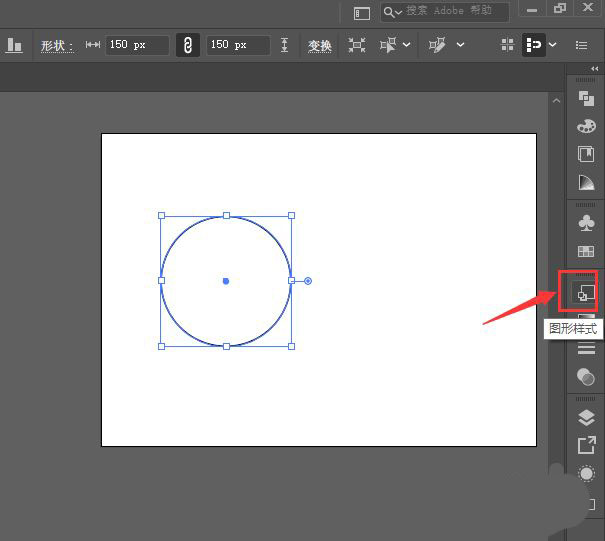Open the Graphic Styles panel icon

tap(586, 292)
